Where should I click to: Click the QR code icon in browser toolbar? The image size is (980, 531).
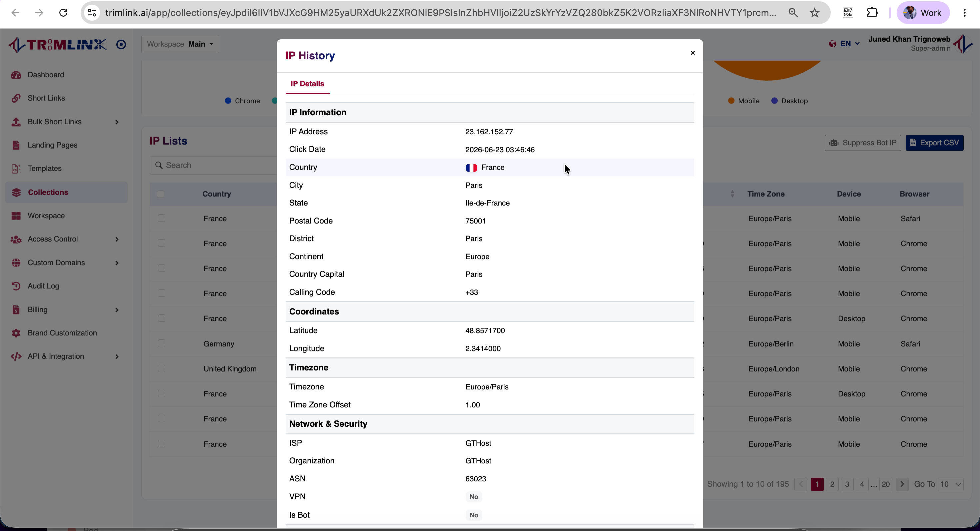point(848,13)
